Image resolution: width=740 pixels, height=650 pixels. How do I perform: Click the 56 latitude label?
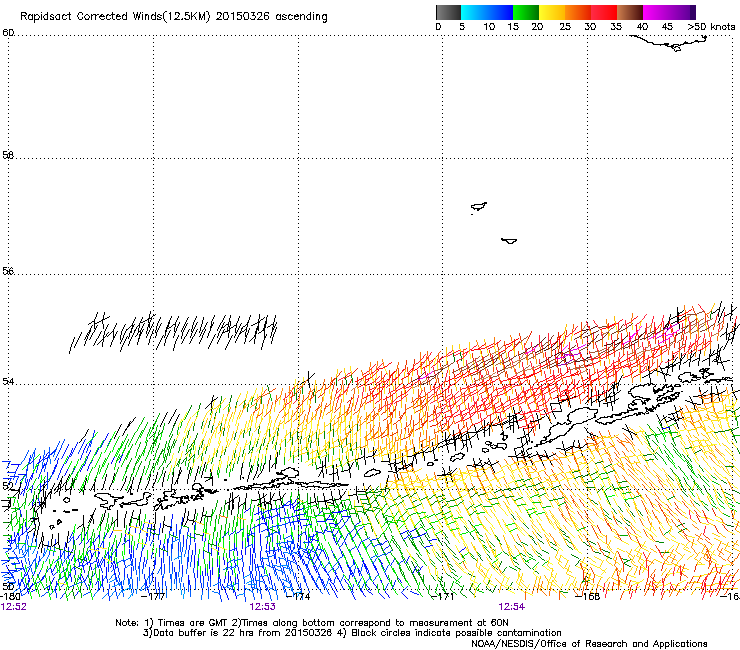[x=8, y=271]
